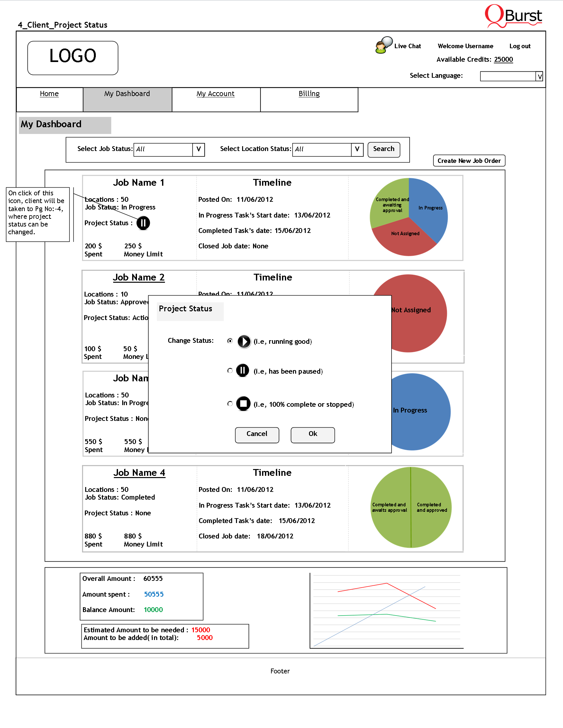Select the 'has been paused' radio button

tap(230, 371)
